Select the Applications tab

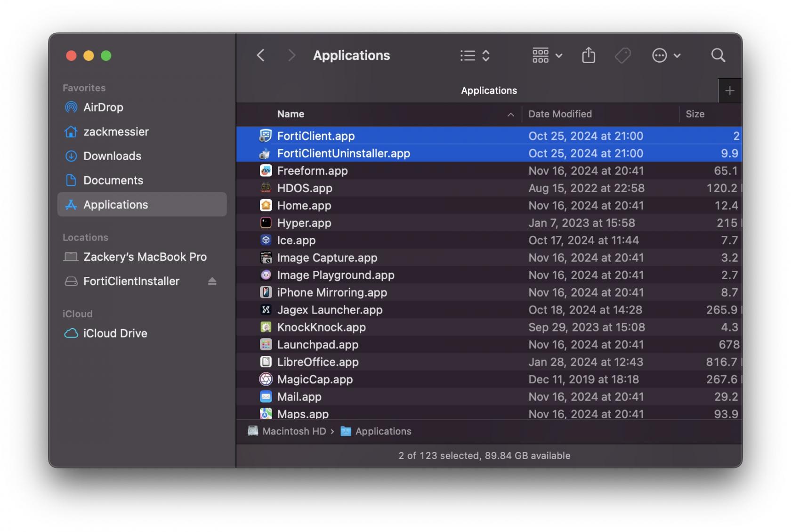(x=489, y=91)
